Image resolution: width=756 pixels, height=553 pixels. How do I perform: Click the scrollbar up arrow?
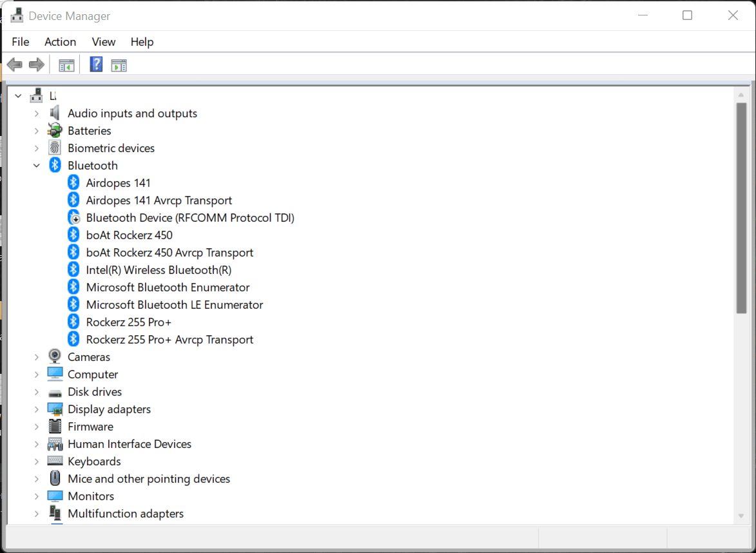pyautogui.click(x=741, y=95)
